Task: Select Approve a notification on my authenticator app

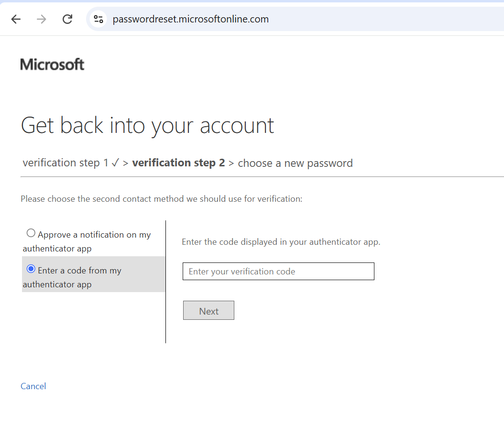Action: click(31, 233)
